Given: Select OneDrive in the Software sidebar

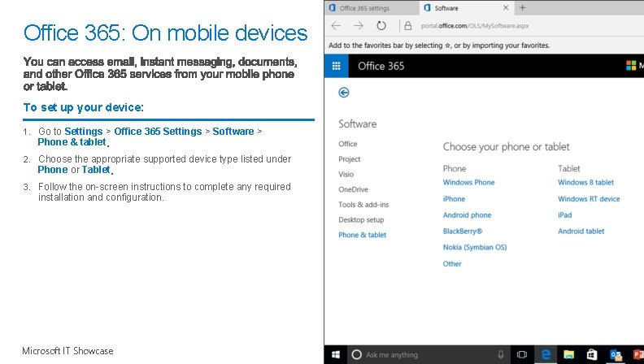Looking at the screenshot, I should (353, 189).
